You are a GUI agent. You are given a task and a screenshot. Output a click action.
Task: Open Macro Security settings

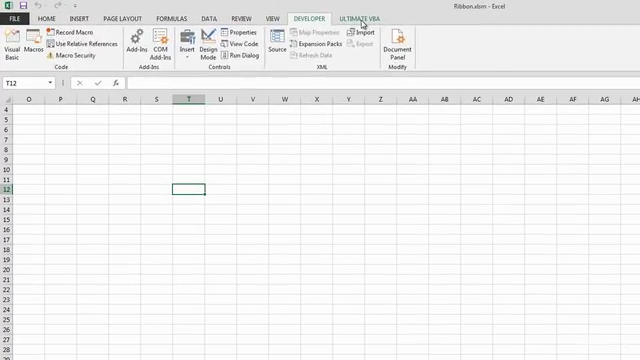tap(71, 55)
